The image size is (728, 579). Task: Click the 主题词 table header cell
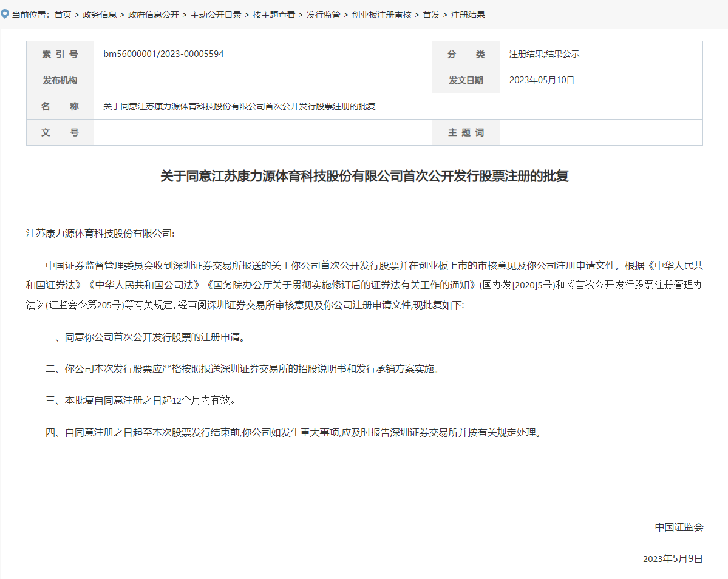click(466, 132)
